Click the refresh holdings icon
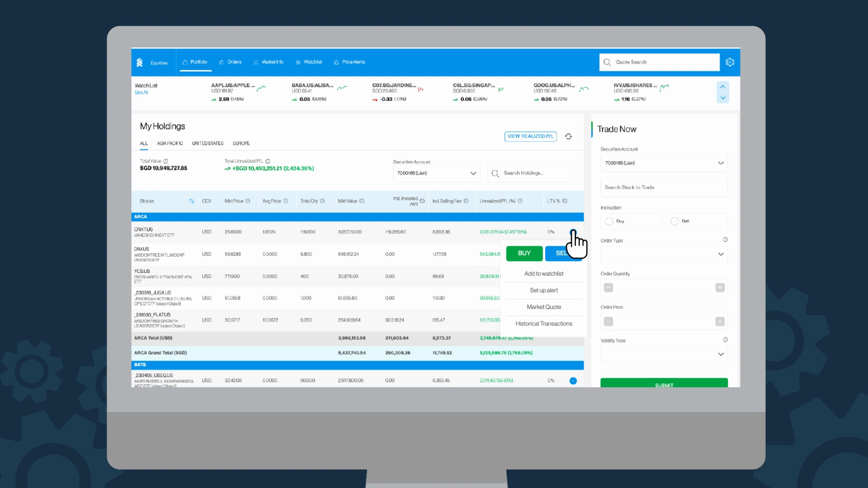The height and width of the screenshot is (488, 868). tap(568, 136)
